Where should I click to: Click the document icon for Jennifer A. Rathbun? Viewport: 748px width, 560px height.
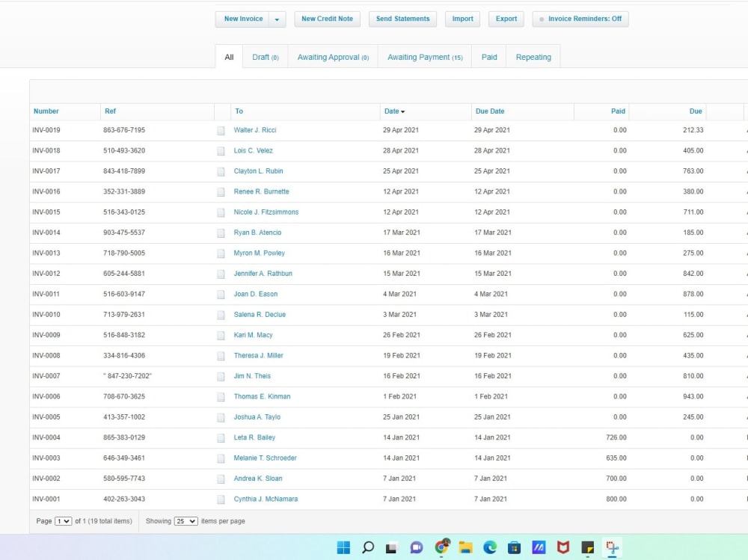coord(221,273)
